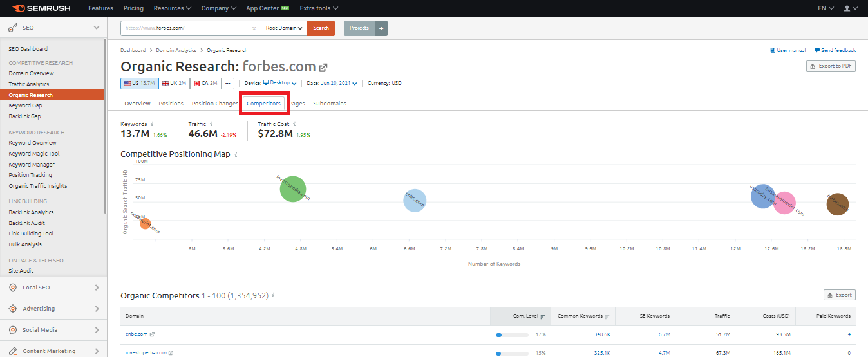Click the 348.6K common keywords value
This screenshot has width=868, height=357.
(601, 334)
